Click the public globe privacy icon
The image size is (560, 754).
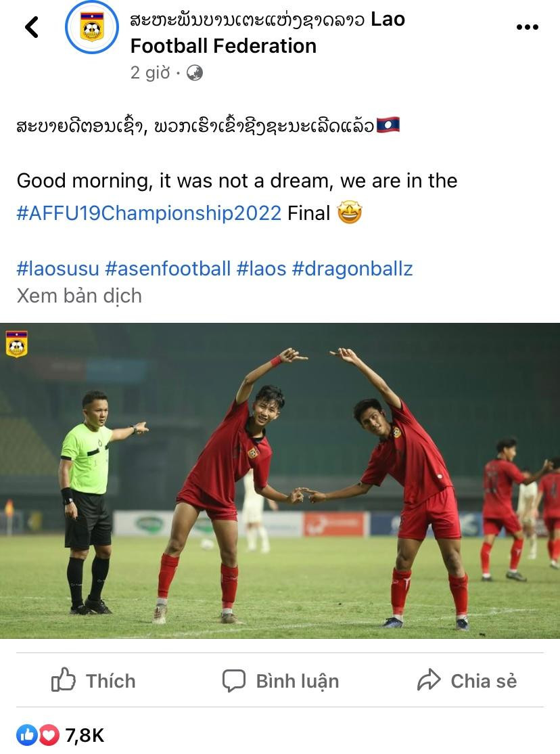(194, 72)
